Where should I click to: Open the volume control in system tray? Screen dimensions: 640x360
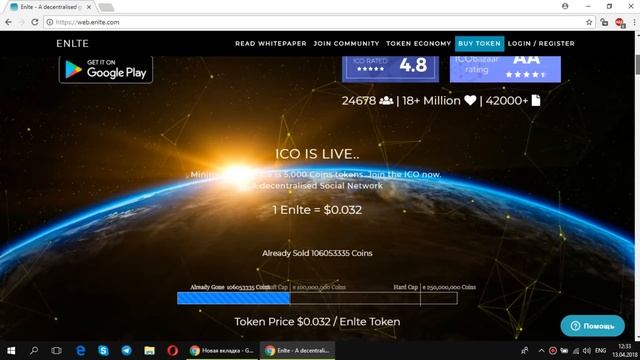pos(587,351)
